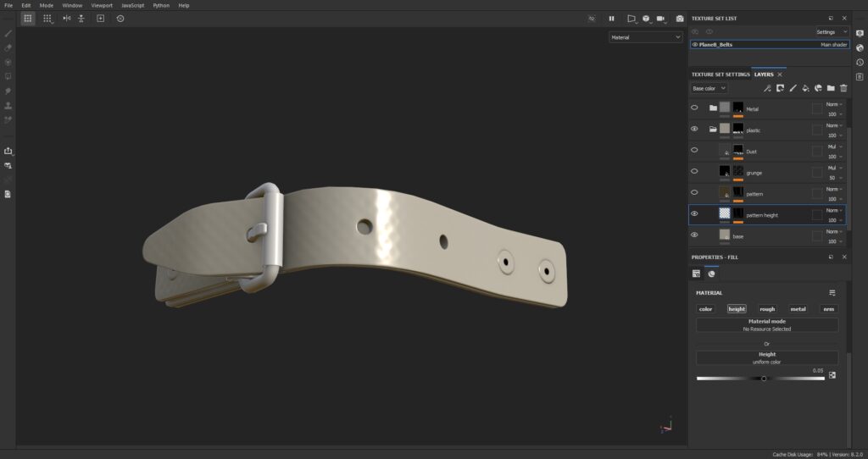Change the Dust layer Mul blend mode

tap(834, 147)
